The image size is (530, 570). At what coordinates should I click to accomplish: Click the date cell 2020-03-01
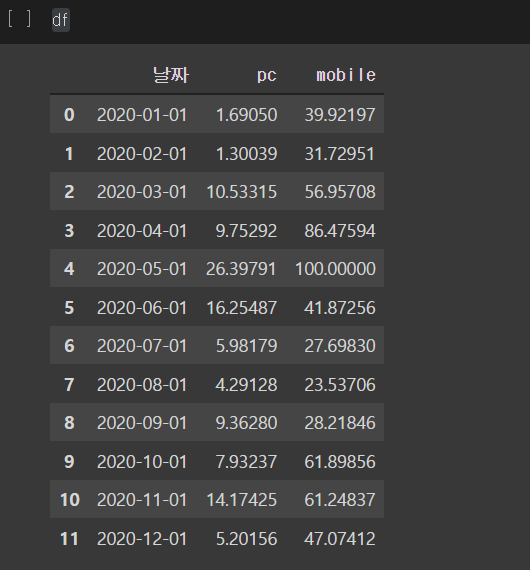(x=142, y=192)
